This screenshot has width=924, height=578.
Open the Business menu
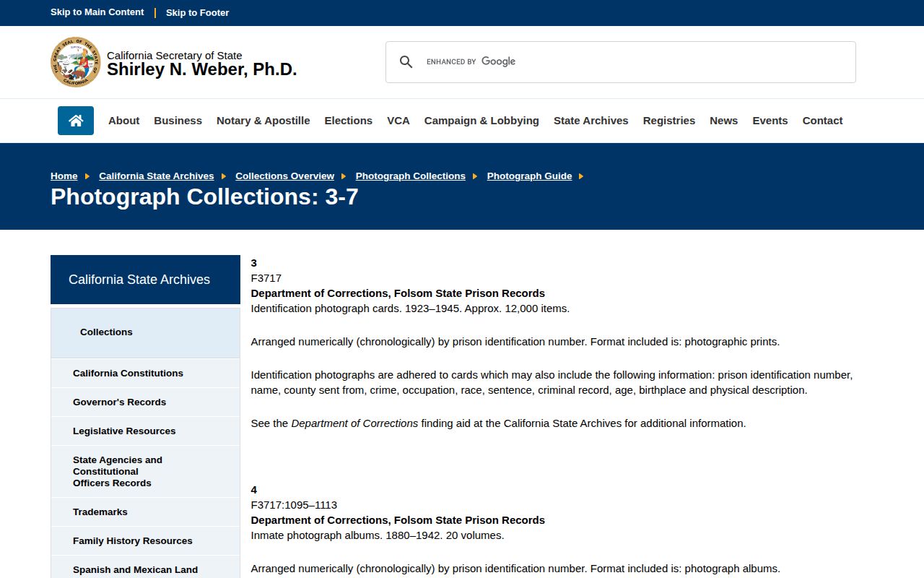pos(178,121)
